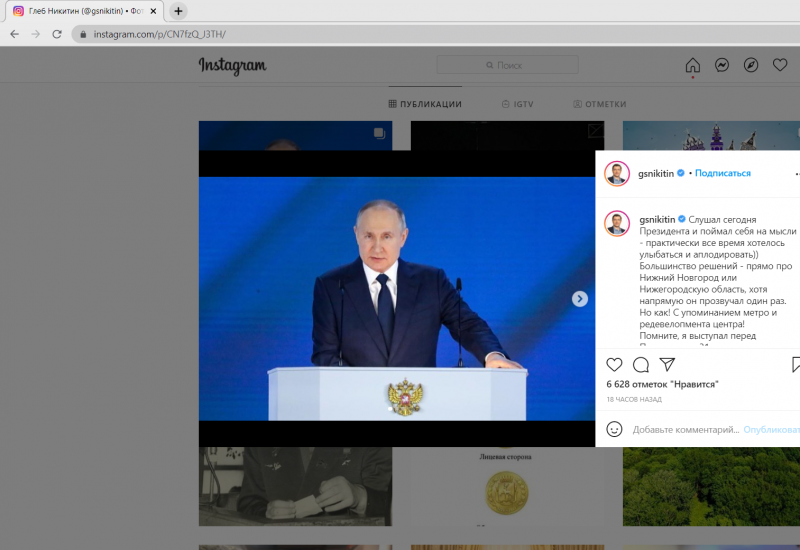This screenshot has width=800, height=550.
Task: Reload the page with refresh icon
Action: pos(57,34)
